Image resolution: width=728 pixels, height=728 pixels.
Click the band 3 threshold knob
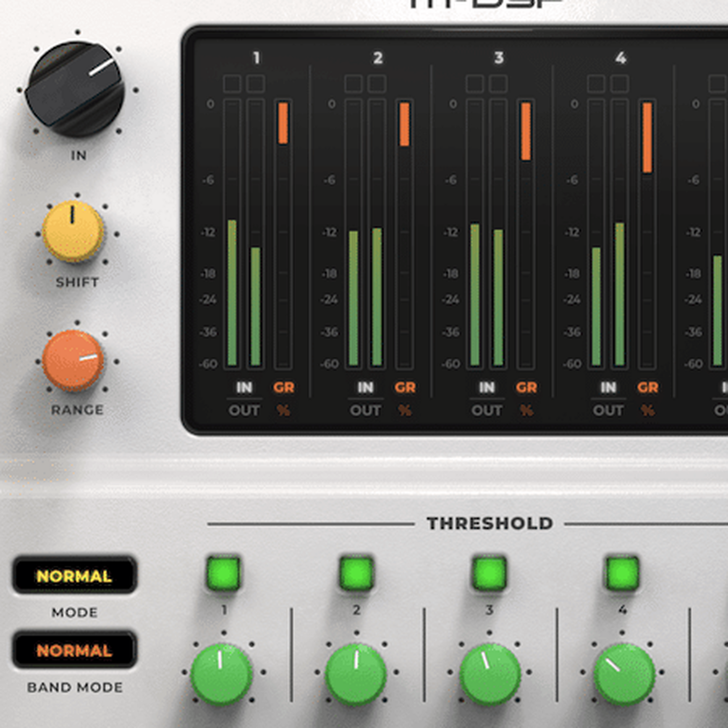pos(490,674)
